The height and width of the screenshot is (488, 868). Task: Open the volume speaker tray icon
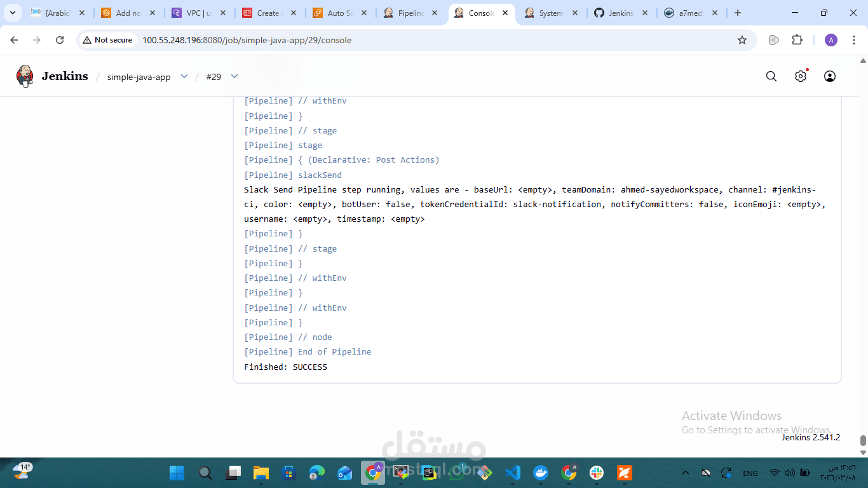[790, 473]
